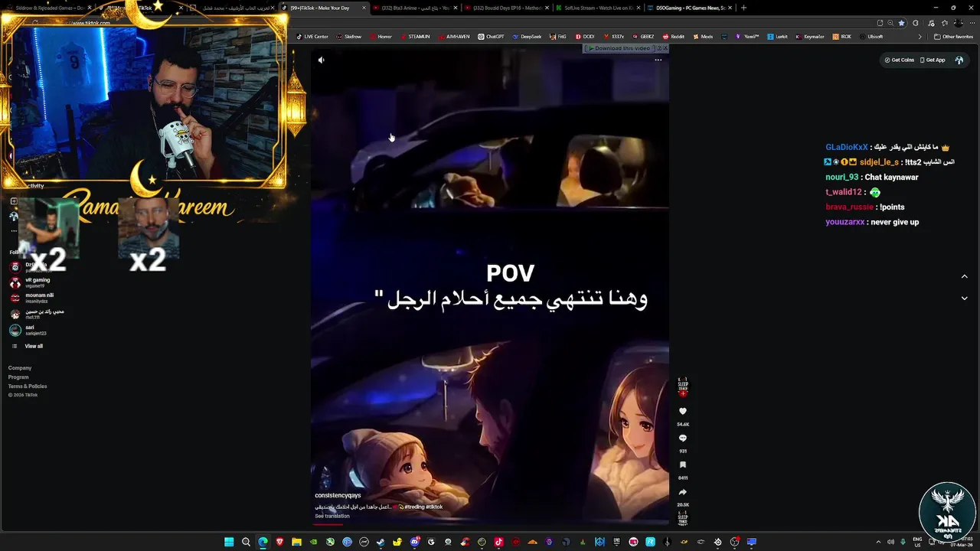Expand the Other favorites folder

pos(953,37)
